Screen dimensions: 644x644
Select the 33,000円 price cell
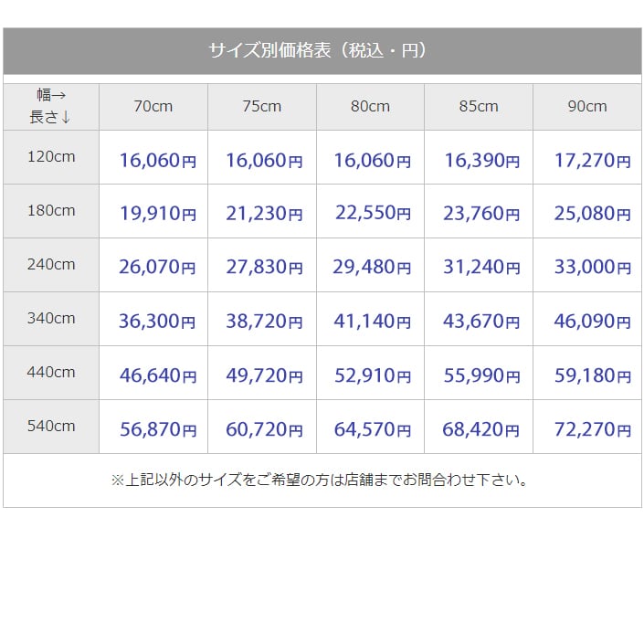(592, 268)
